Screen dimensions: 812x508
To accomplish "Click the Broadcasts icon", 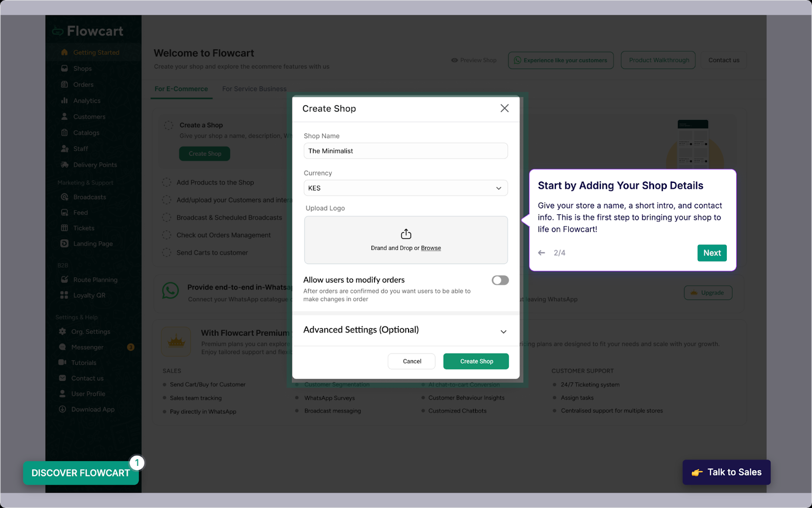I will (x=64, y=197).
